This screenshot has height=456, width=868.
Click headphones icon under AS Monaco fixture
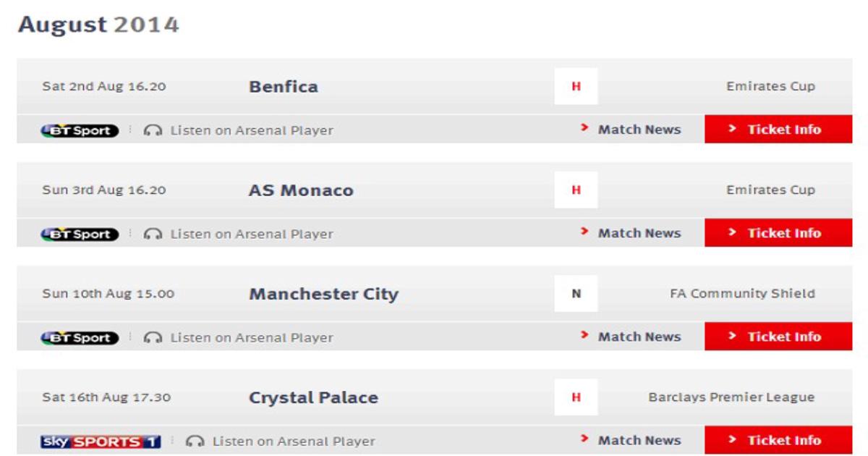pyautogui.click(x=153, y=235)
